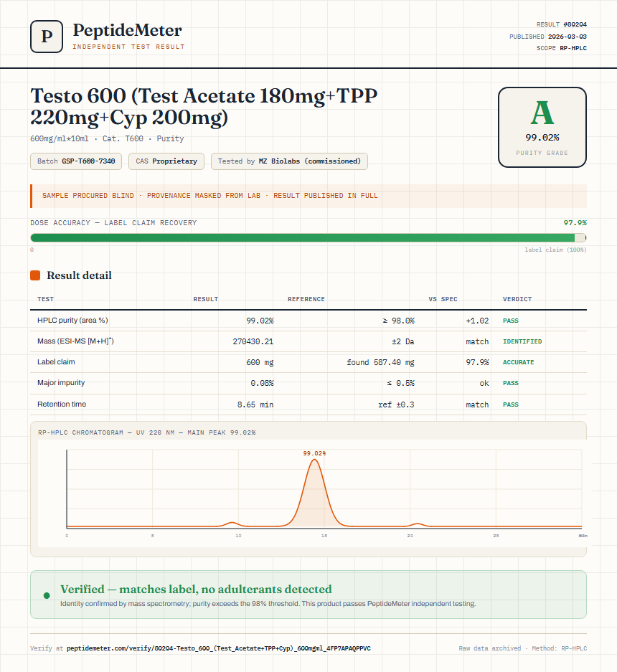
Task: Select the CAS Proprietary tag
Action: pos(166,161)
